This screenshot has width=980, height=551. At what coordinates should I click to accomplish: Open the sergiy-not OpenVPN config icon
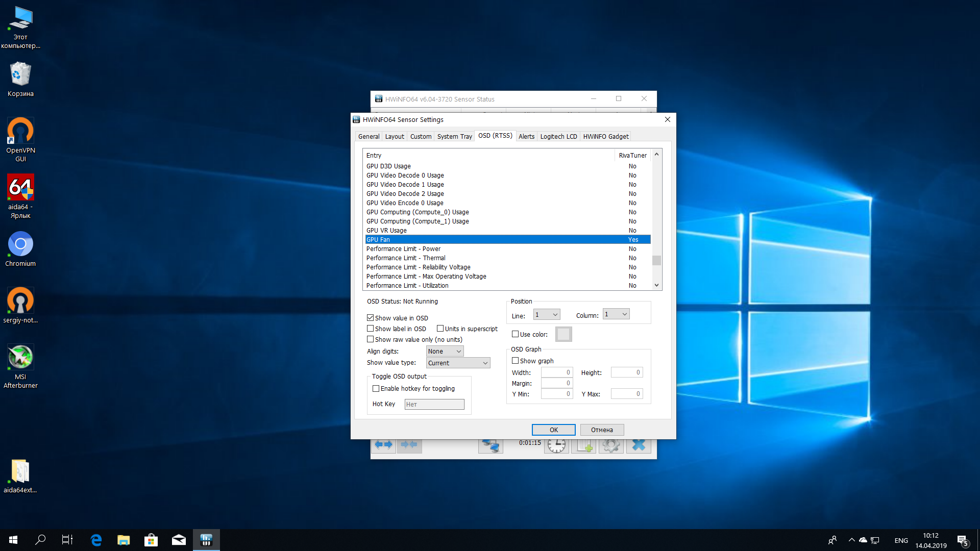click(20, 305)
